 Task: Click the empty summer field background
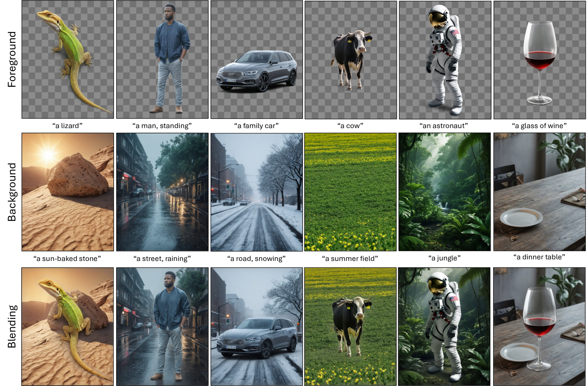350,192
